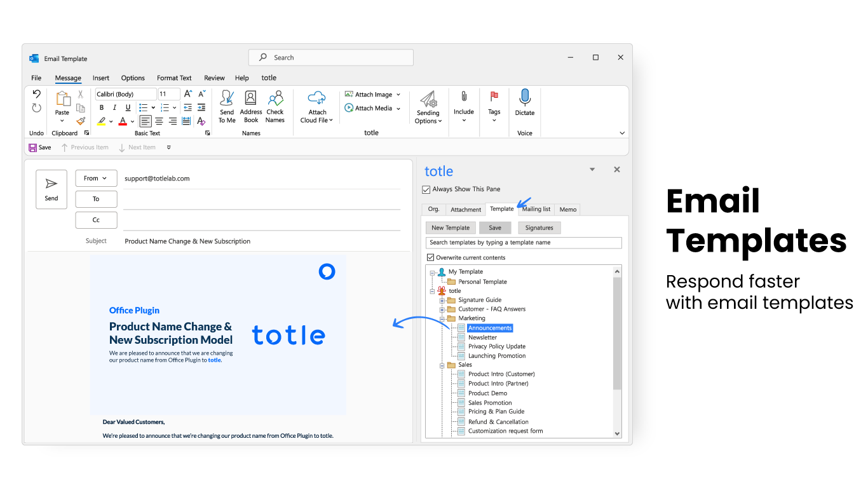Image resolution: width=868 pixels, height=488 pixels.
Task: Click the template name search field
Action: tap(524, 243)
